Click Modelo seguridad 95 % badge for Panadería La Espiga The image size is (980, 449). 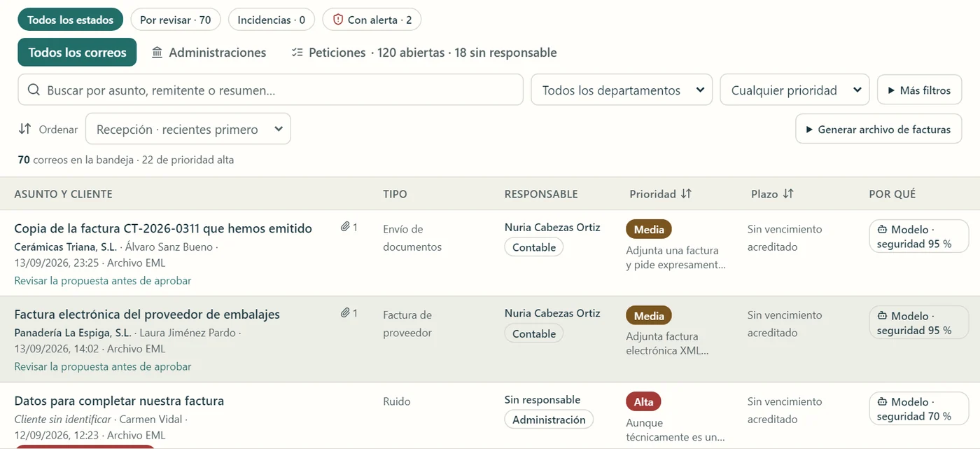pos(919,322)
